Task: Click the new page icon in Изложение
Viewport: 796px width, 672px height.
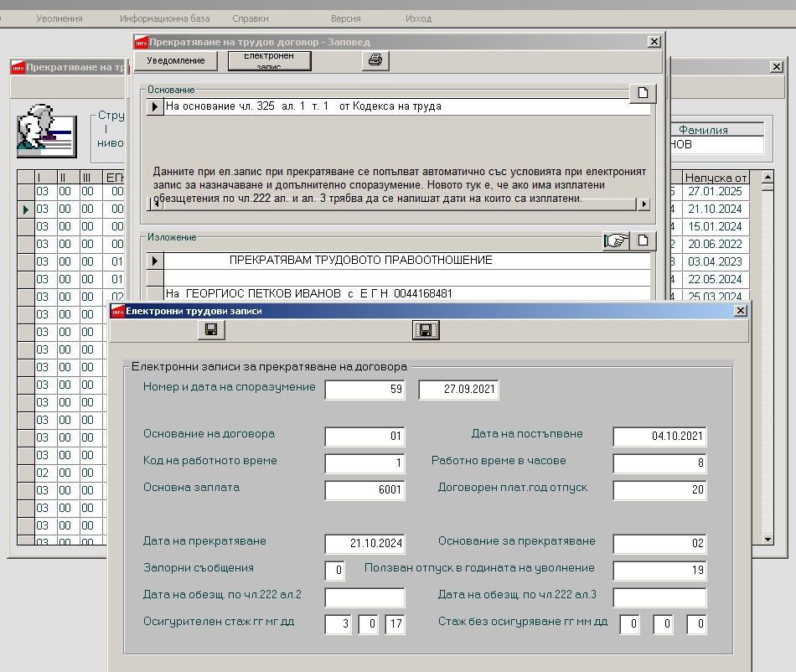Action: point(643,240)
